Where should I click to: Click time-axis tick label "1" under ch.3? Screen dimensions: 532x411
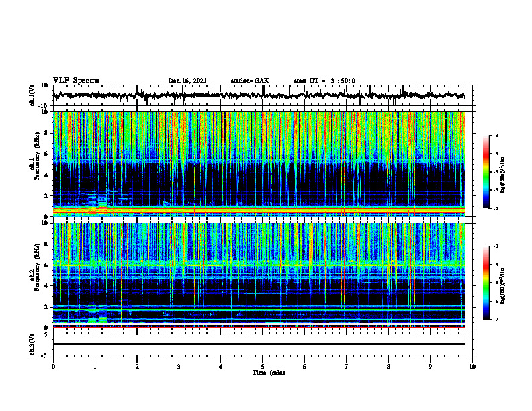(95, 367)
